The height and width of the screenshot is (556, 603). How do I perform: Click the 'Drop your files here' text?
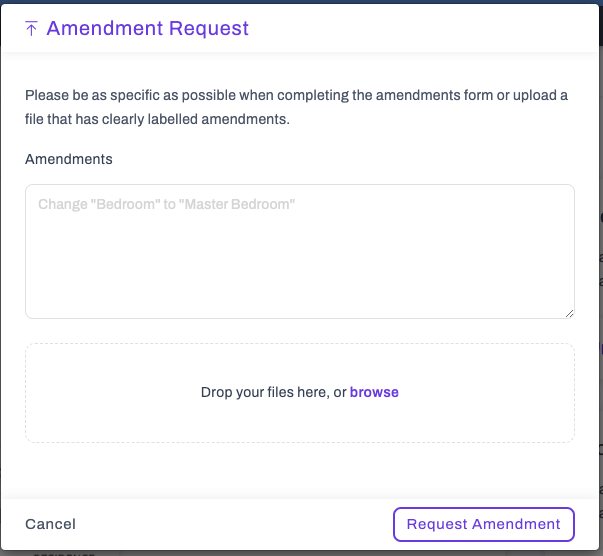(x=274, y=392)
